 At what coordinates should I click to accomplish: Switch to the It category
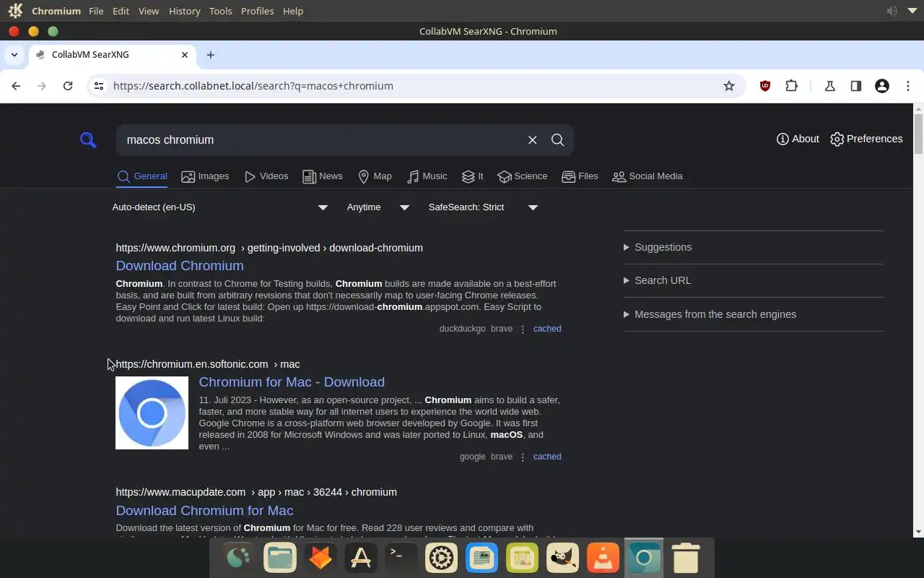472,176
